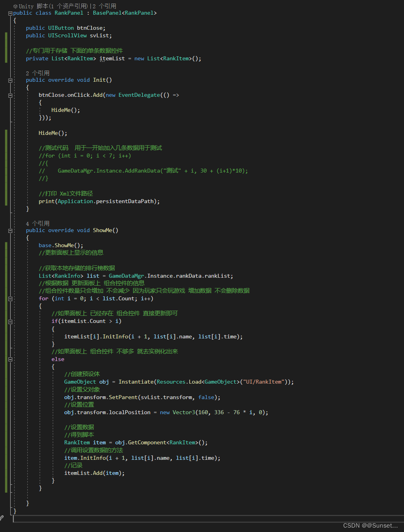Click 'Instantiate' in the GameObject obj line

click(136, 382)
